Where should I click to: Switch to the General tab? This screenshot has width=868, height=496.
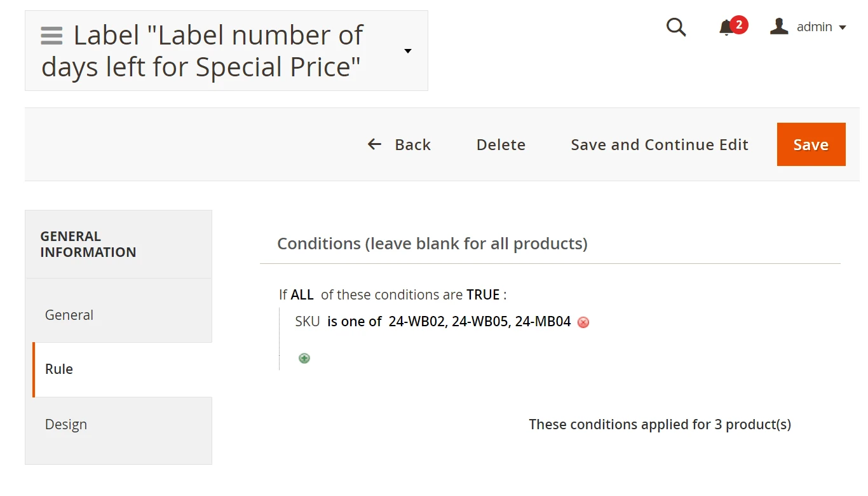pyautogui.click(x=69, y=315)
